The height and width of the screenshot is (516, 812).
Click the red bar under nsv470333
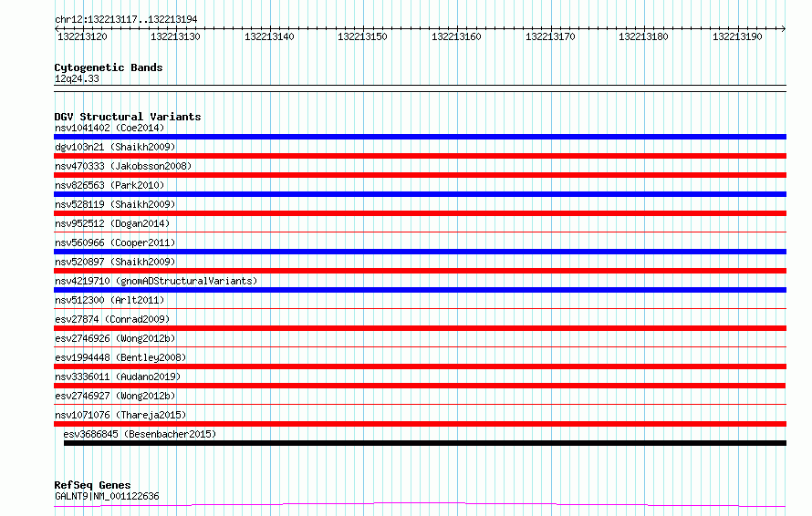click(420, 175)
